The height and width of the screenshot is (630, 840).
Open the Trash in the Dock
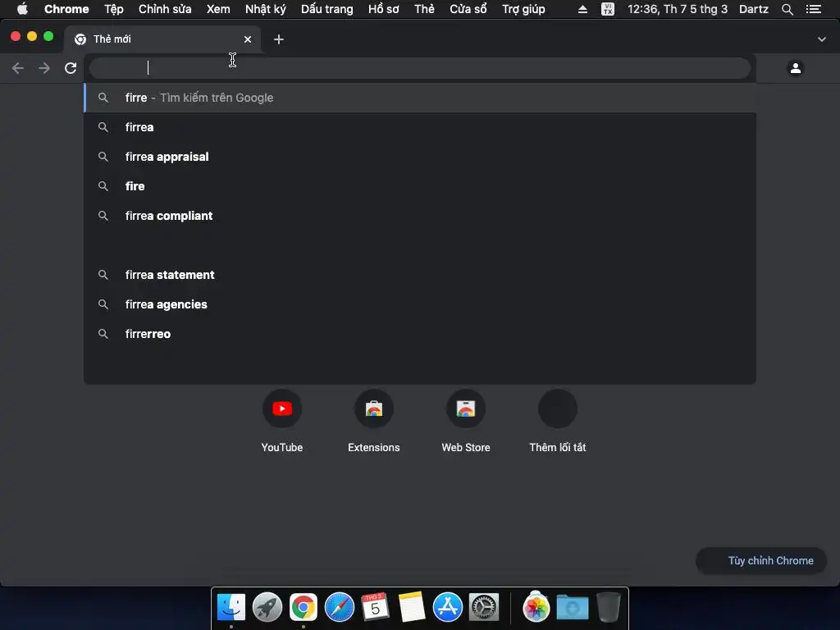(609, 607)
